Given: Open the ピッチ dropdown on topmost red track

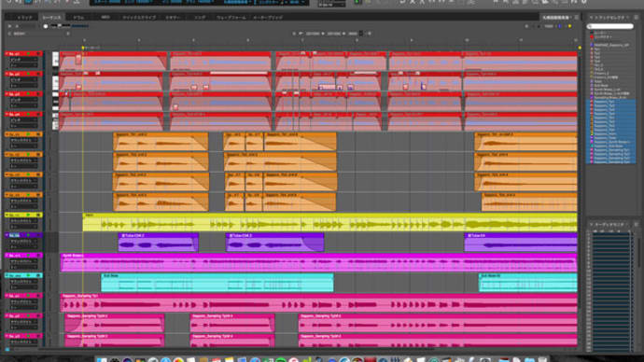Looking at the screenshot, I should [24, 60].
